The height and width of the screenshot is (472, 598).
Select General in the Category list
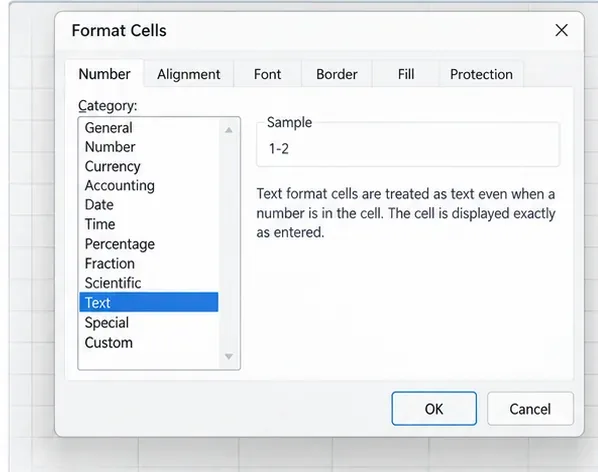click(149, 128)
